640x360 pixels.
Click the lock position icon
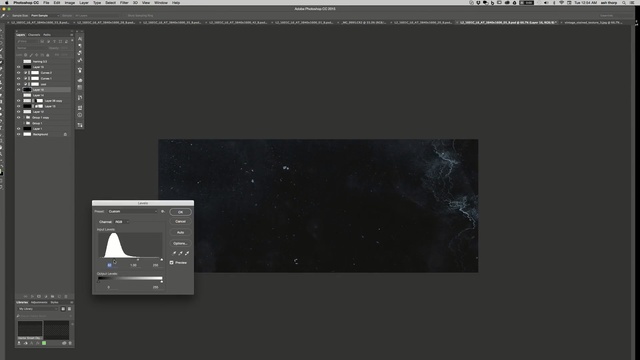(37, 55)
